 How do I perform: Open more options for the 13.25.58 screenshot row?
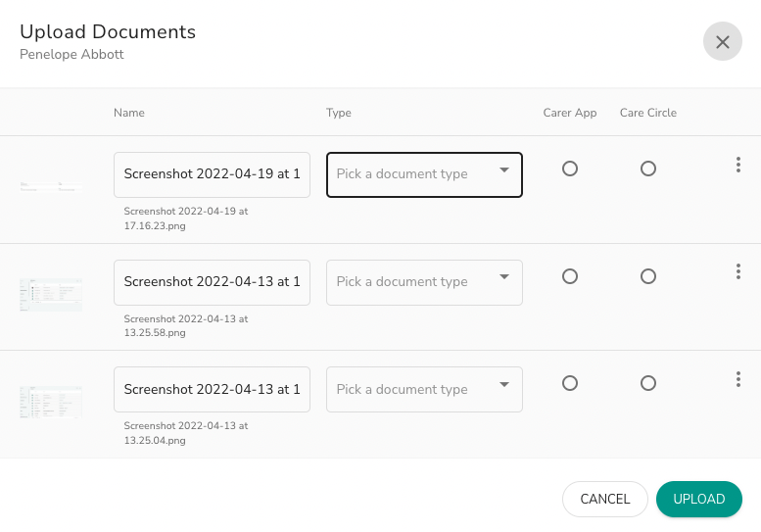[738, 271]
